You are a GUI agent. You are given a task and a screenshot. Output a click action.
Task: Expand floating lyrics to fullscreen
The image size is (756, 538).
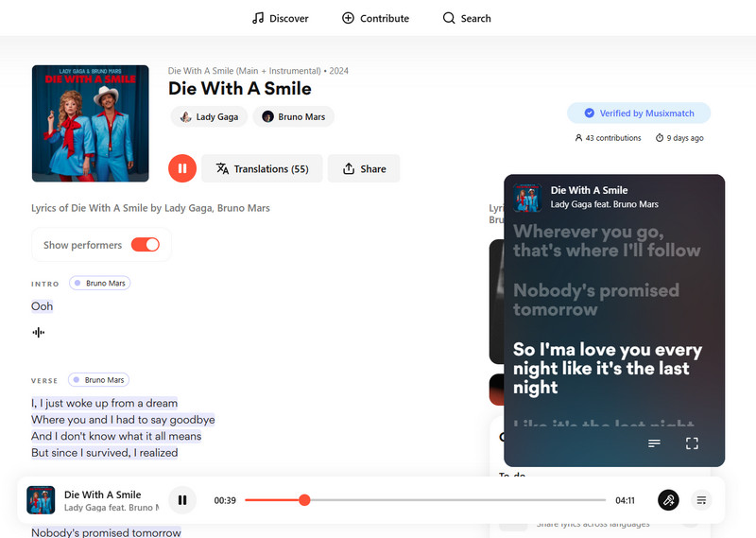[x=692, y=443]
